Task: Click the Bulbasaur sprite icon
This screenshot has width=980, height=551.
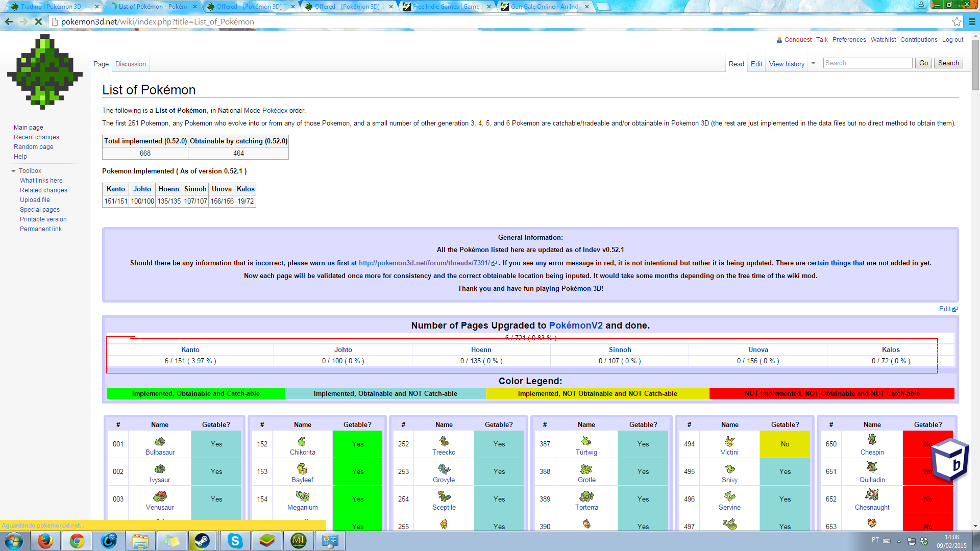Action: point(160,441)
